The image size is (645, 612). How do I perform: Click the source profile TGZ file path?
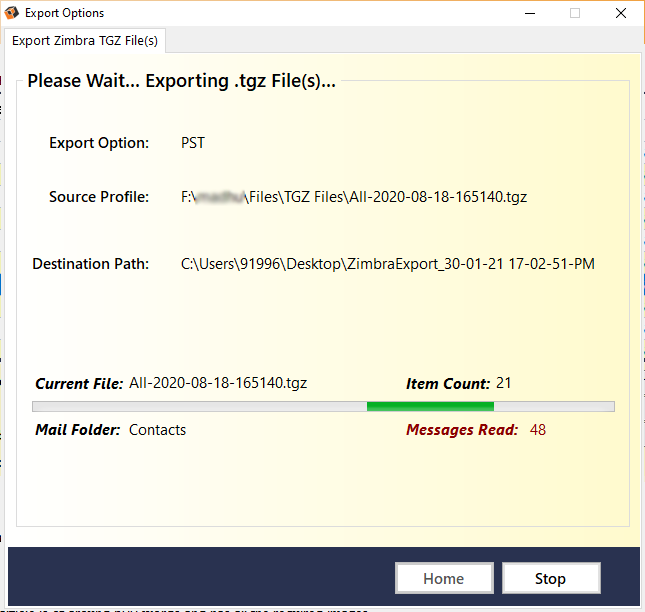click(x=354, y=197)
